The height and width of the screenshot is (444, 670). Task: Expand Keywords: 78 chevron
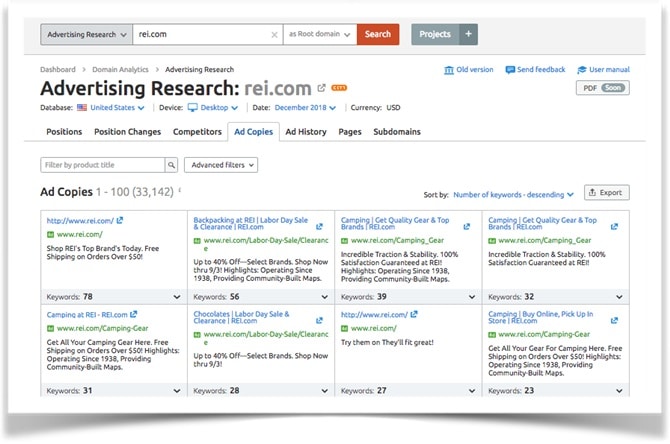tap(177, 297)
